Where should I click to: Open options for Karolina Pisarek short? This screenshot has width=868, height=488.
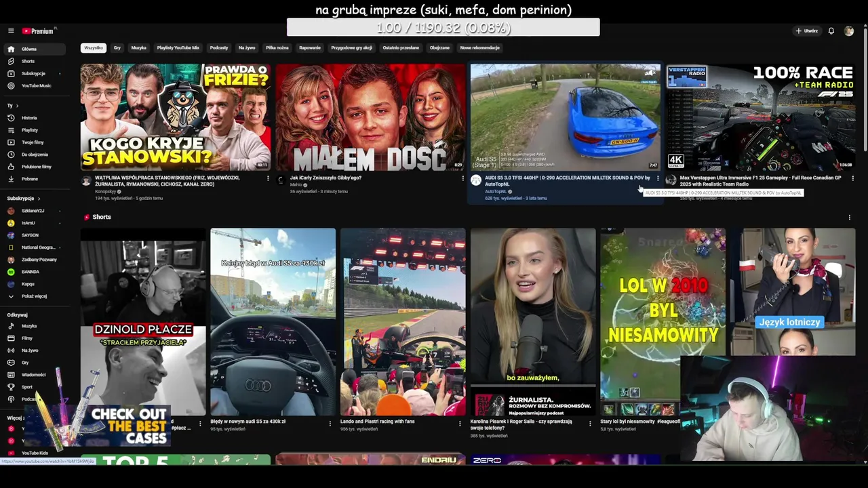[590, 423]
